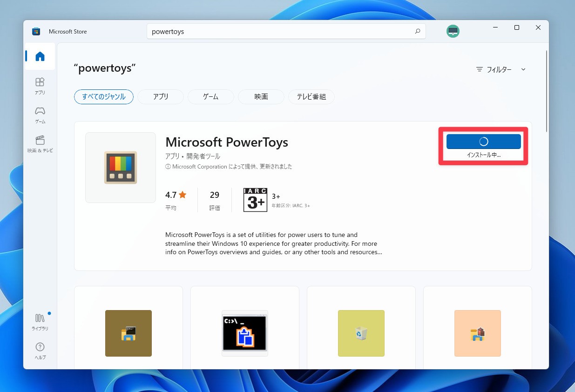Open the user account avatar
The image size is (575, 392).
point(453,31)
